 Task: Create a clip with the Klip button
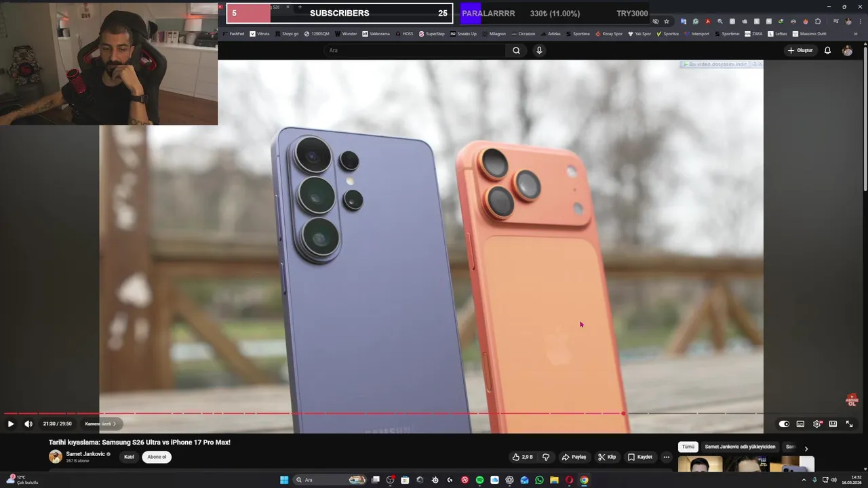607,457
